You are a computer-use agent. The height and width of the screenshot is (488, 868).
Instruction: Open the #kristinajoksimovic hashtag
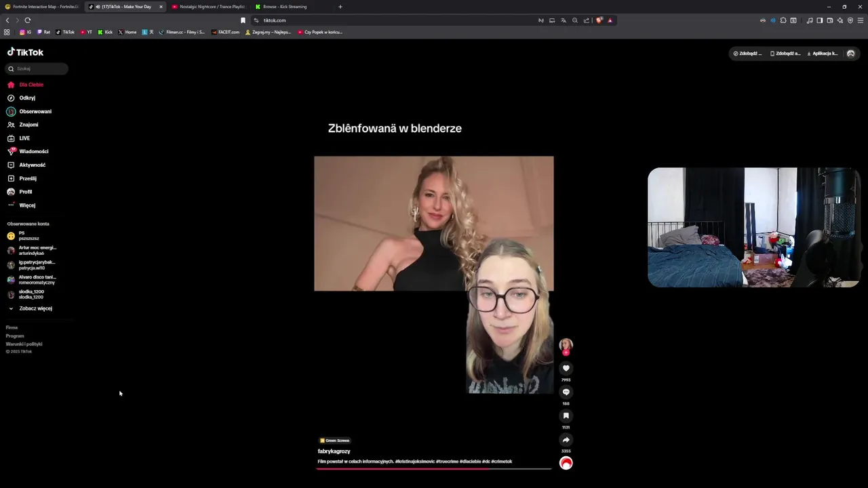click(414, 462)
